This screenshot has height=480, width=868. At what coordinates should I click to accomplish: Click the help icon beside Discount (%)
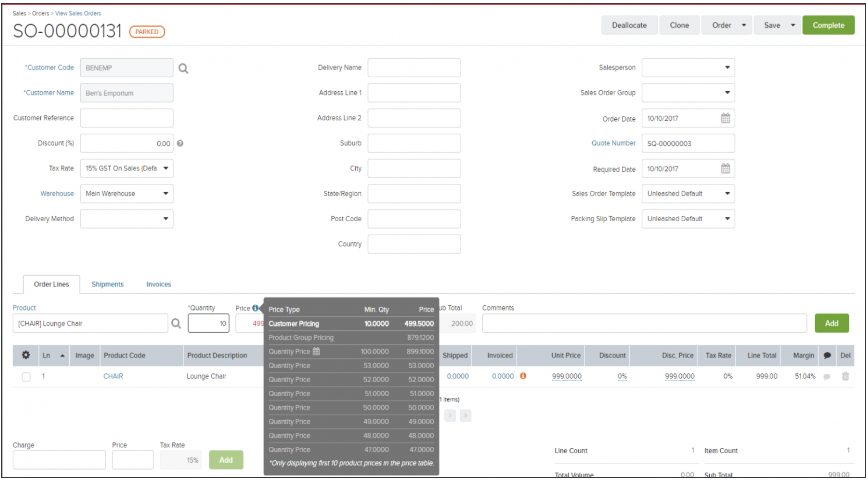click(x=180, y=143)
